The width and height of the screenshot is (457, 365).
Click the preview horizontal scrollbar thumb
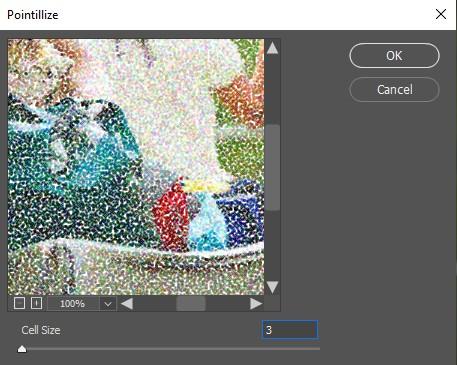pyautogui.click(x=191, y=304)
